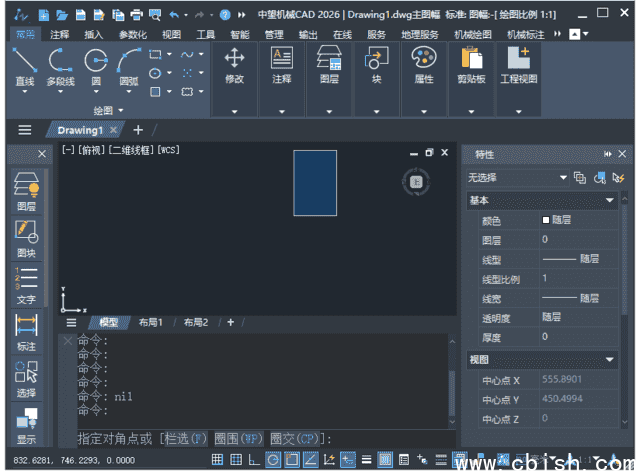640x475 pixels.
Task: Click the hatch fill tool icon
Action: [x=155, y=91]
